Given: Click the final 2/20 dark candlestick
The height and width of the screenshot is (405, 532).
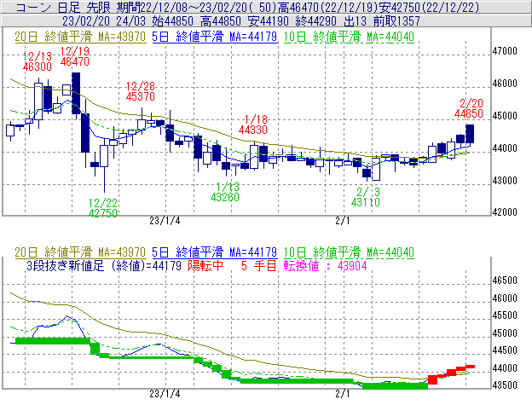Looking at the screenshot, I should click(470, 134).
